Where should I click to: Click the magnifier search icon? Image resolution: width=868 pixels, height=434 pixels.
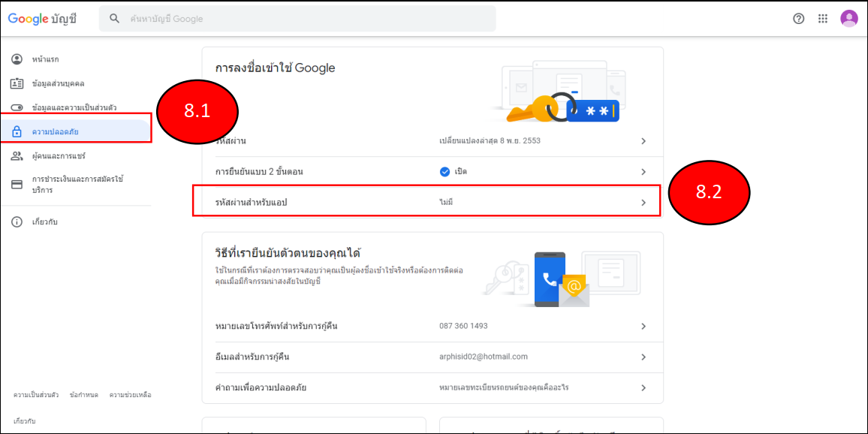pyautogui.click(x=115, y=18)
